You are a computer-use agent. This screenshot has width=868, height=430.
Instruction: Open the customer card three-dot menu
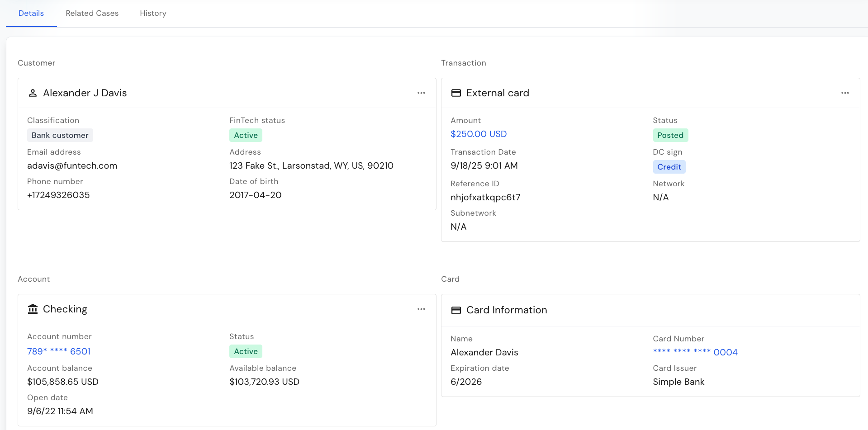click(421, 93)
